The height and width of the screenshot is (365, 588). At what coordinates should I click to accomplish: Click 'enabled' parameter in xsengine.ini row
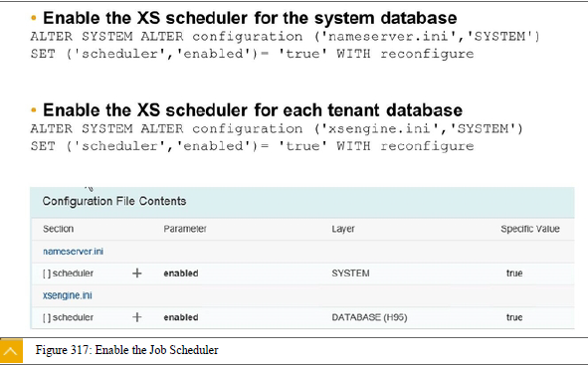click(x=181, y=317)
